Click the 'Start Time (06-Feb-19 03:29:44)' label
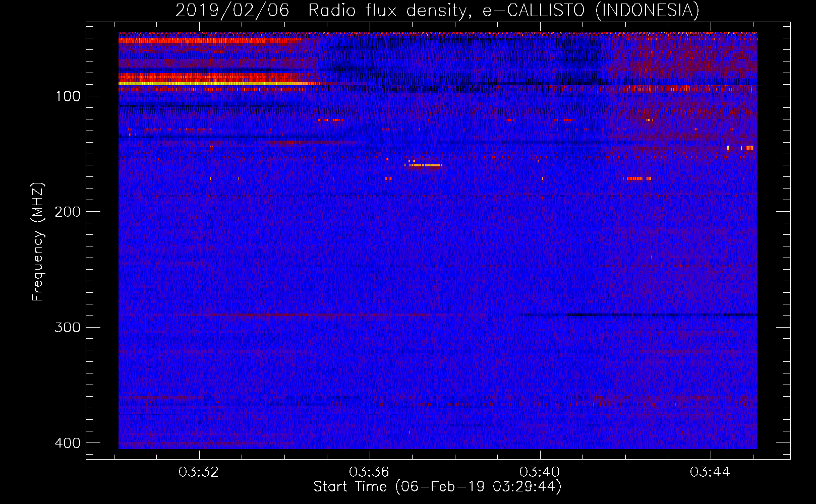 437,486
